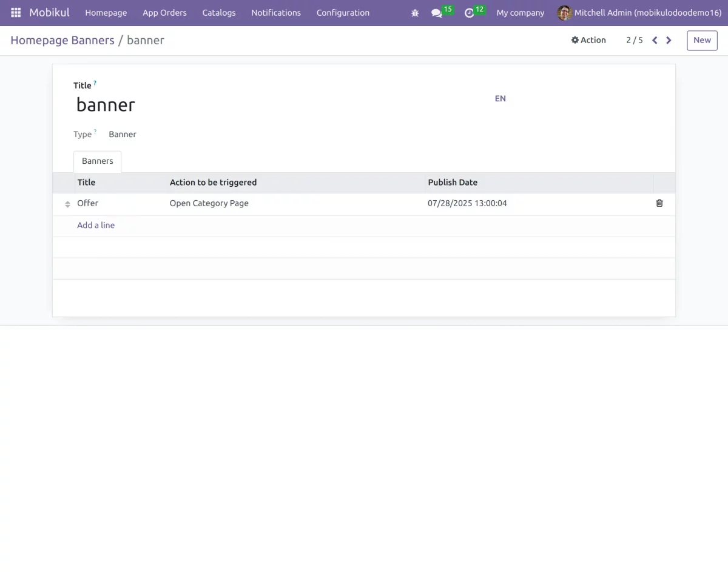The width and height of the screenshot is (728, 572).
Task: Select the banner title input field
Action: (105, 104)
